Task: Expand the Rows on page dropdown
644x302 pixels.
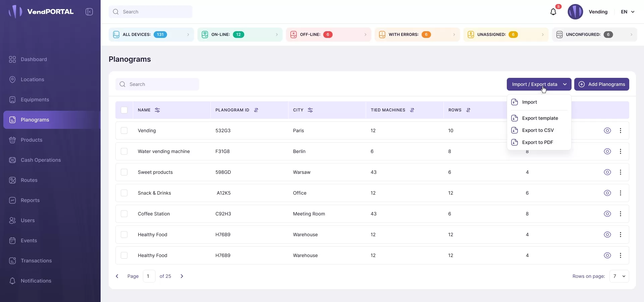Action: coord(619,276)
